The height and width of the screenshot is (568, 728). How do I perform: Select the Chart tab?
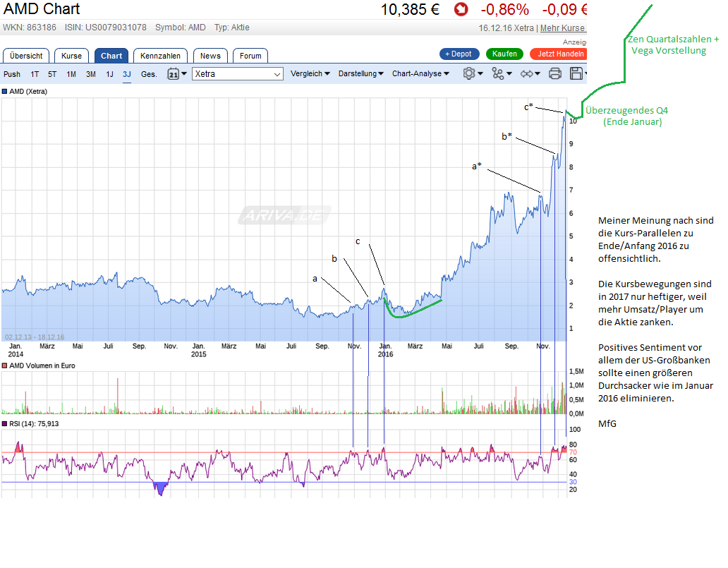pyautogui.click(x=111, y=56)
